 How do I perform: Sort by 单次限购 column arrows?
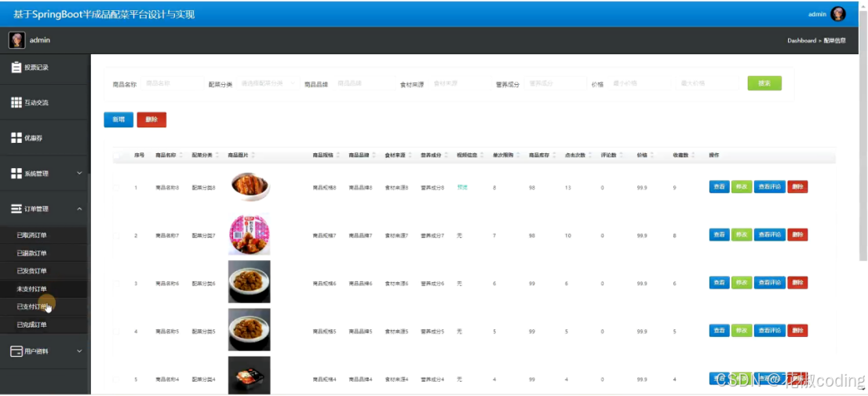pos(518,156)
